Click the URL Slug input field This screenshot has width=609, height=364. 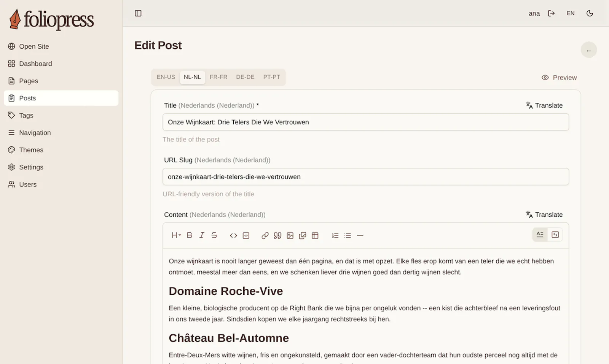[x=366, y=177]
